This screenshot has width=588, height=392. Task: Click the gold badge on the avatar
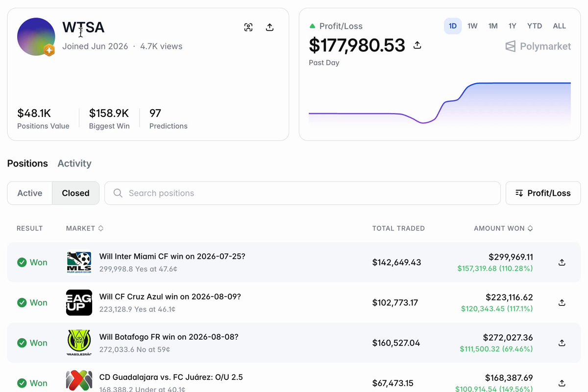[49, 50]
